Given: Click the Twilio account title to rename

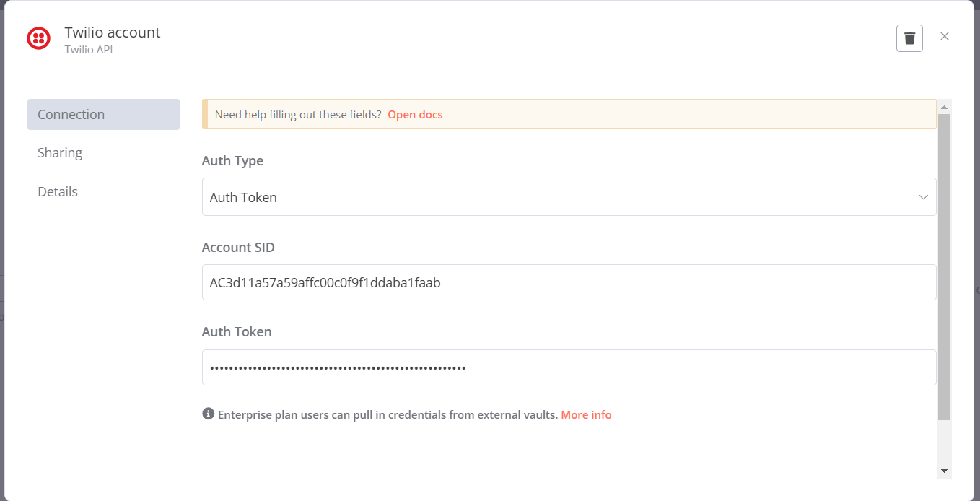Looking at the screenshot, I should 113,32.
